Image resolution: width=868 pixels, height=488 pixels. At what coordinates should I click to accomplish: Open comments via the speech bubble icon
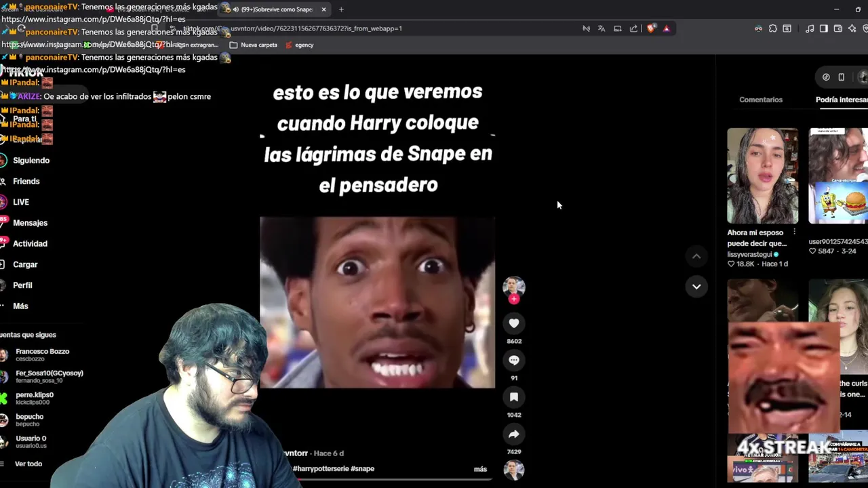click(514, 361)
